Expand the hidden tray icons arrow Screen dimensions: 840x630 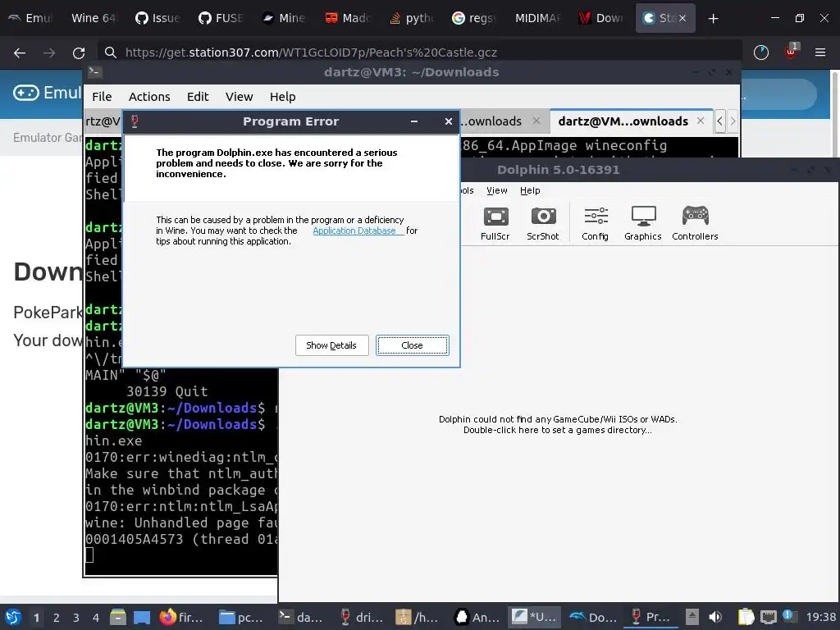coord(692,617)
